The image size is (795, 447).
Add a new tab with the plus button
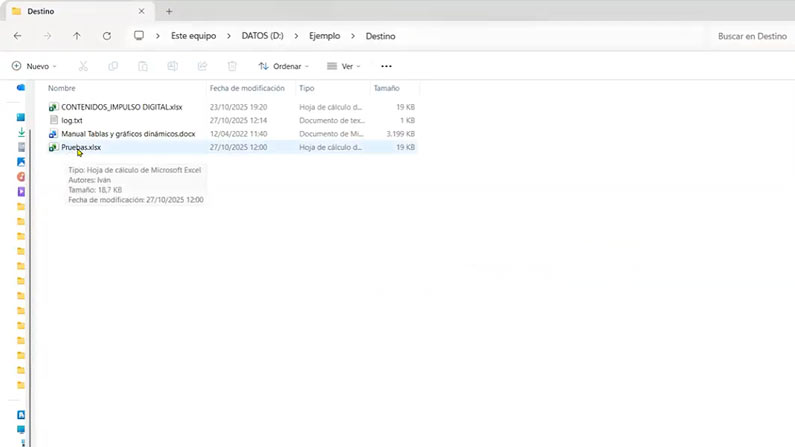click(x=169, y=11)
